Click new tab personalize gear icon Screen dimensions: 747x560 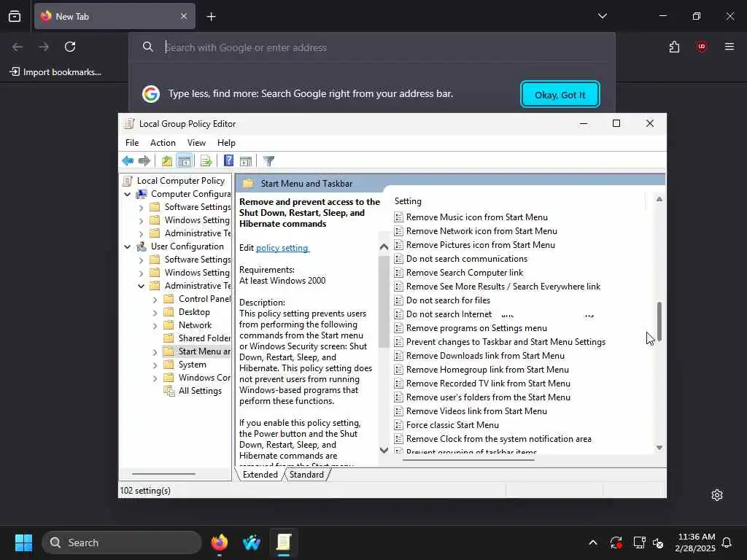tap(717, 495)
